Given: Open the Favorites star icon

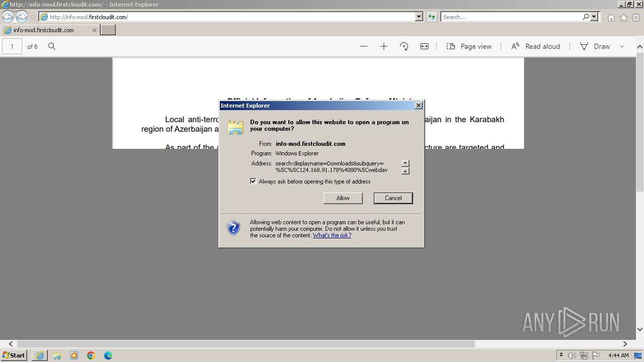Looking at the screenshot, I should 623,18.
